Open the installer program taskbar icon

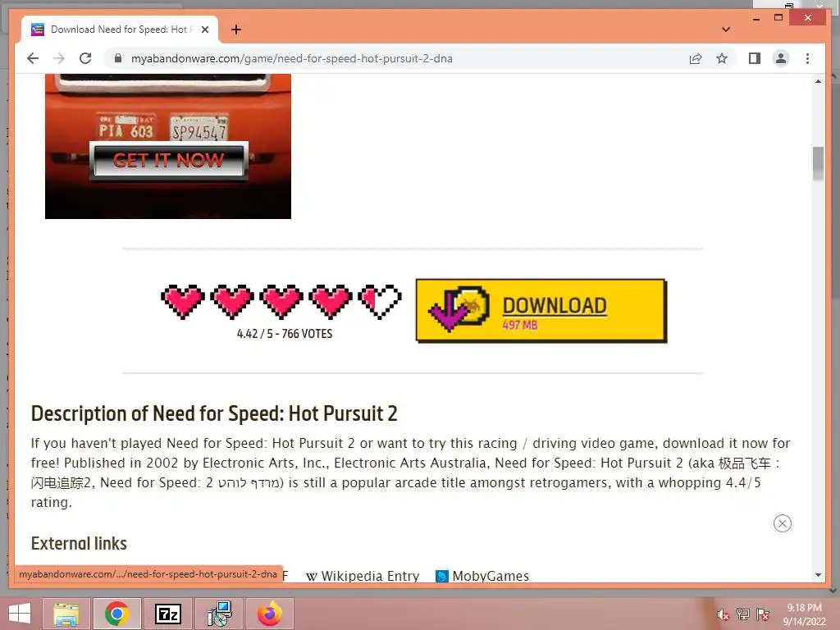(x=219, y=614)
